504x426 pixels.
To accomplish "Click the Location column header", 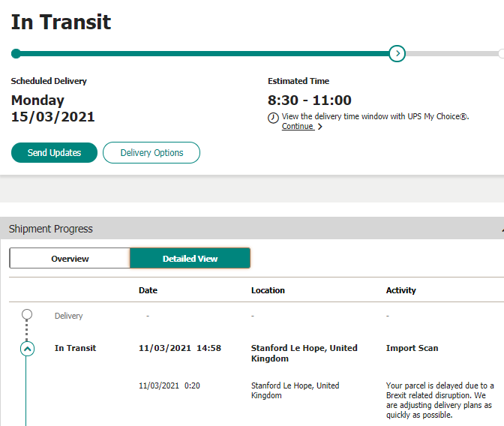I will (268, 290).
